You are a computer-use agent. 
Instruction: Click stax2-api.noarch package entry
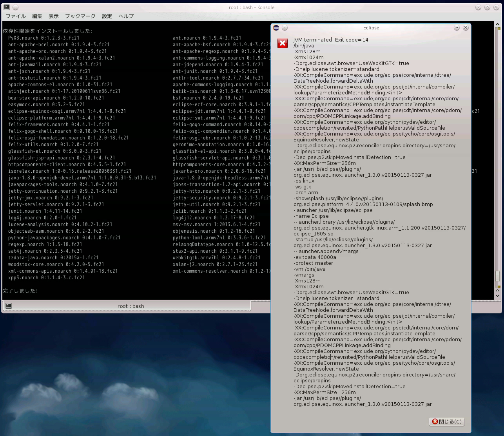pyautogui.click(x=215, y=251)
